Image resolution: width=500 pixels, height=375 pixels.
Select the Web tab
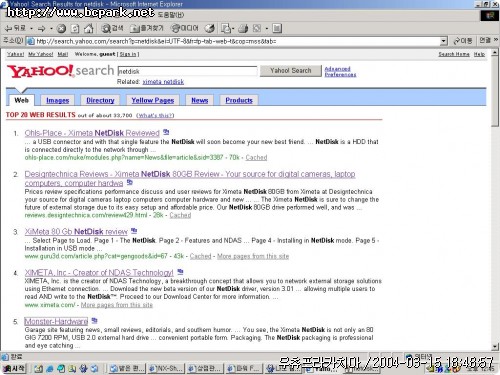click(21, 100)
